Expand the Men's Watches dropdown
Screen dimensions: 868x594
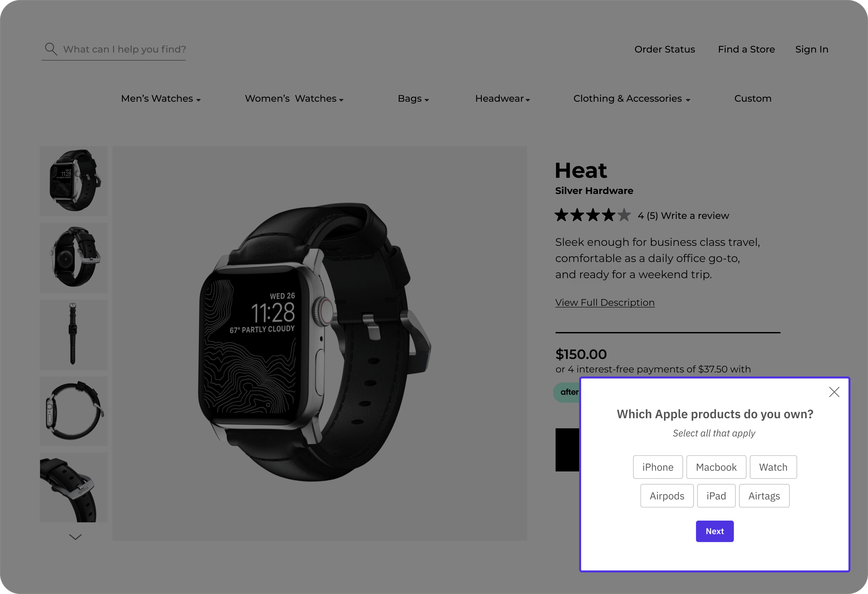[161, 99]
